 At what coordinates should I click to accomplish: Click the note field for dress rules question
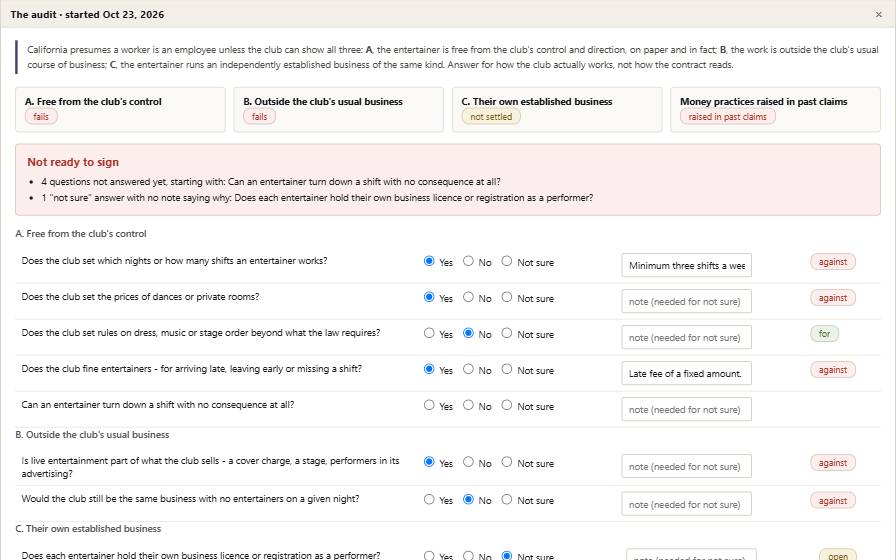(x=686, y=337)
